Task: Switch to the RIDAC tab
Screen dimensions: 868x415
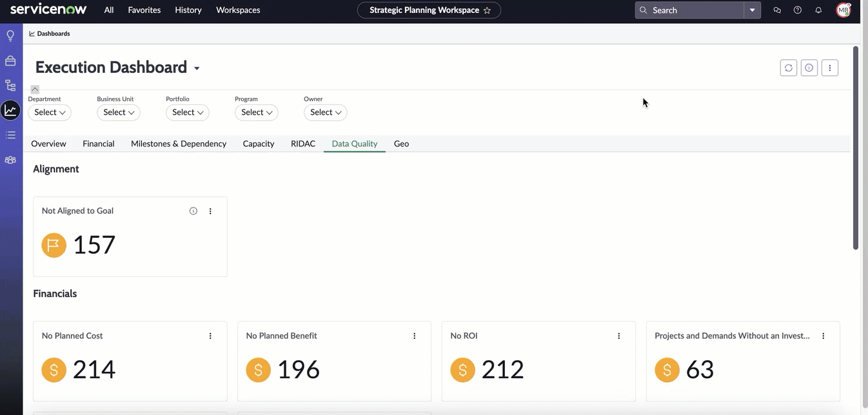Action: point(303,144)
